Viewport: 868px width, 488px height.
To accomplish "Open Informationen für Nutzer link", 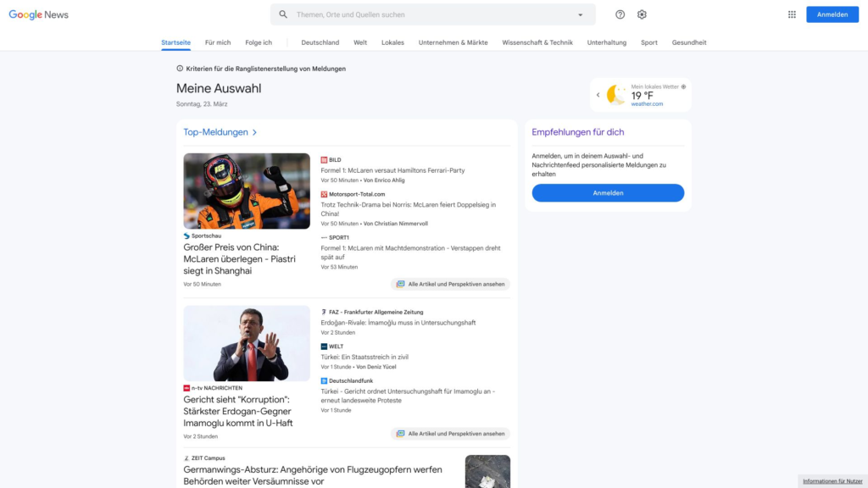I will (x=832, y=481).
